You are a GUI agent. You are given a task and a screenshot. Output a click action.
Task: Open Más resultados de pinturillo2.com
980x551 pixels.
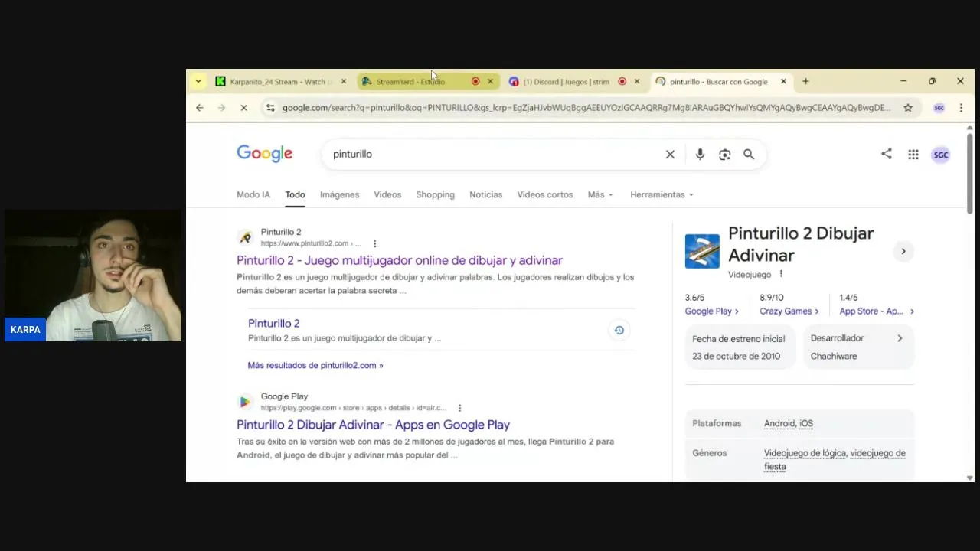pos(315,365)
